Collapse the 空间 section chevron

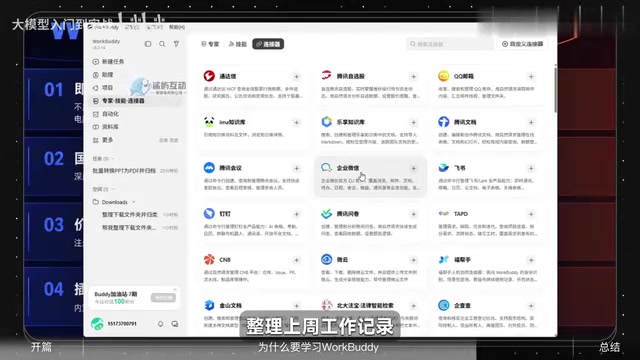click(x=113, y=189)
